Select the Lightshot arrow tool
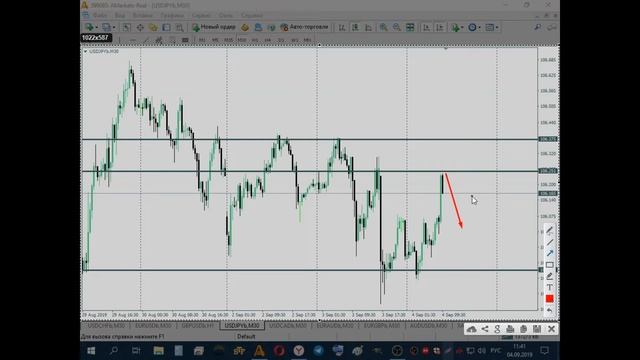 [x=549, y=253]
